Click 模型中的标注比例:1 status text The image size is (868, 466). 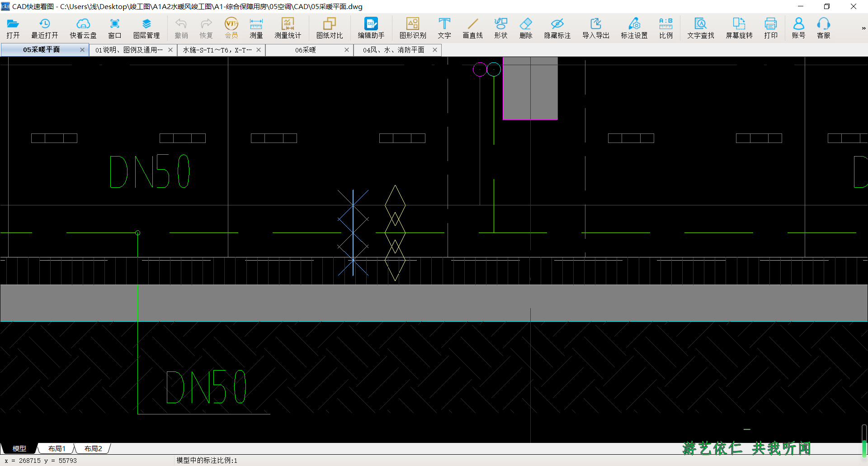tap(207, 460)
